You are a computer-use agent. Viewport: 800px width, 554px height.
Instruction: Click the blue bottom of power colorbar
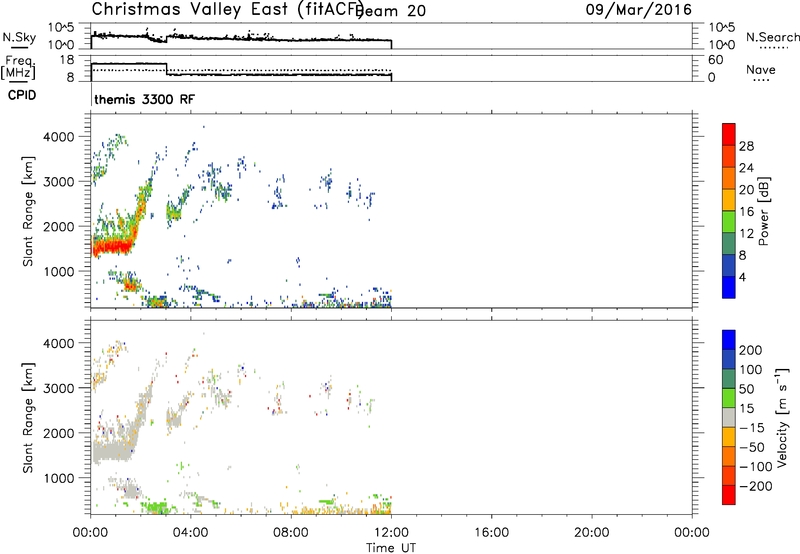[729, 287]
